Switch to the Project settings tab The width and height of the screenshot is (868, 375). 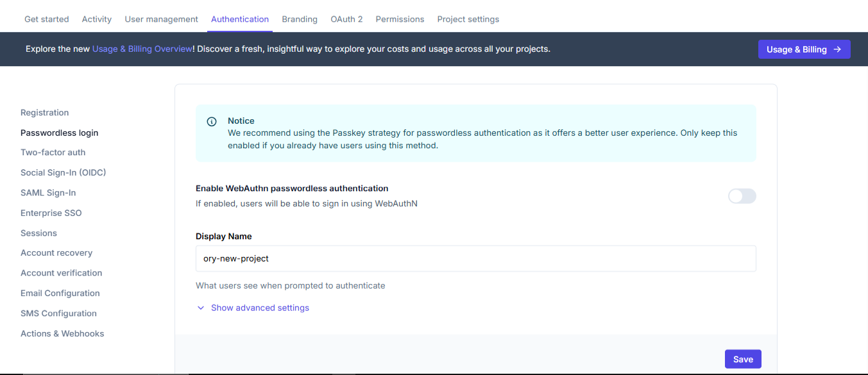pos(468,19)
